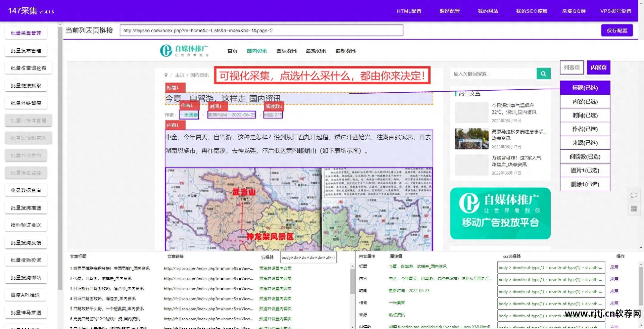644x329 pixels.
Task: Open the 选择器 combo box showing body>div>div path
Action: click(x=308, y=257)
